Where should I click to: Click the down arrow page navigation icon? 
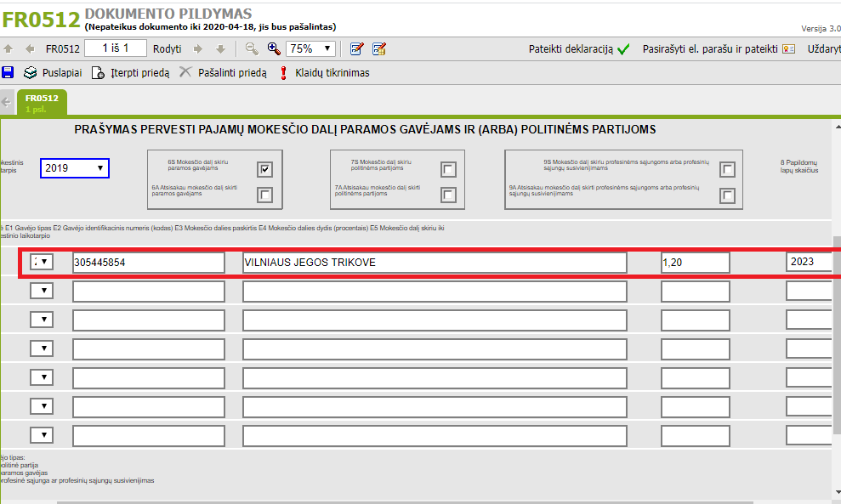pos(220,48)
